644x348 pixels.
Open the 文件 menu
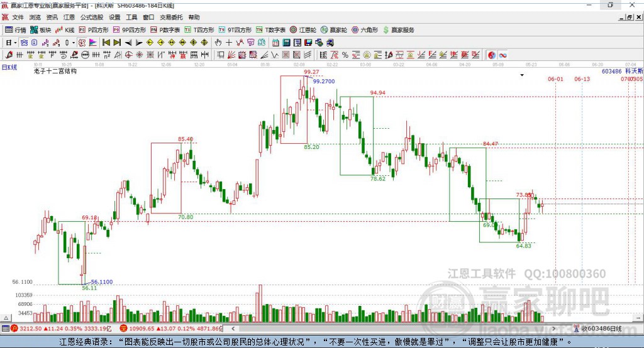18,17
